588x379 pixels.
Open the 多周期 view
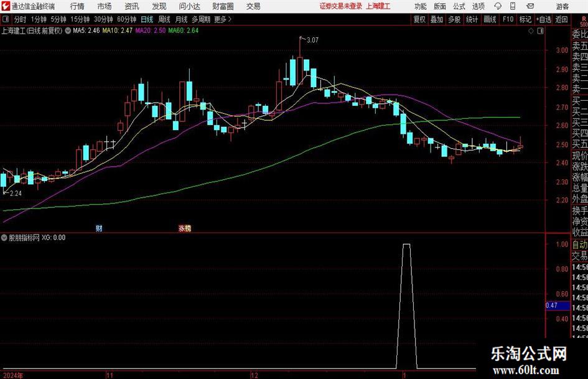pos(201,19)
